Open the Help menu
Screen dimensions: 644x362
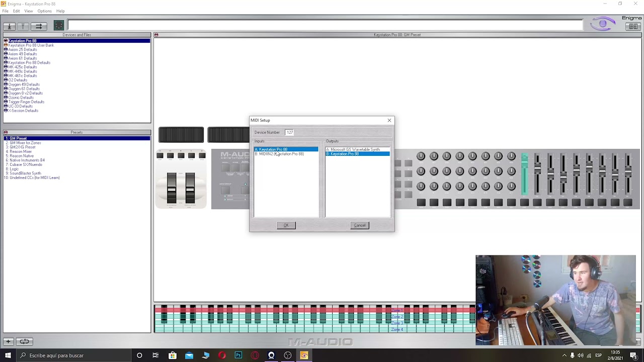point(60,11)
